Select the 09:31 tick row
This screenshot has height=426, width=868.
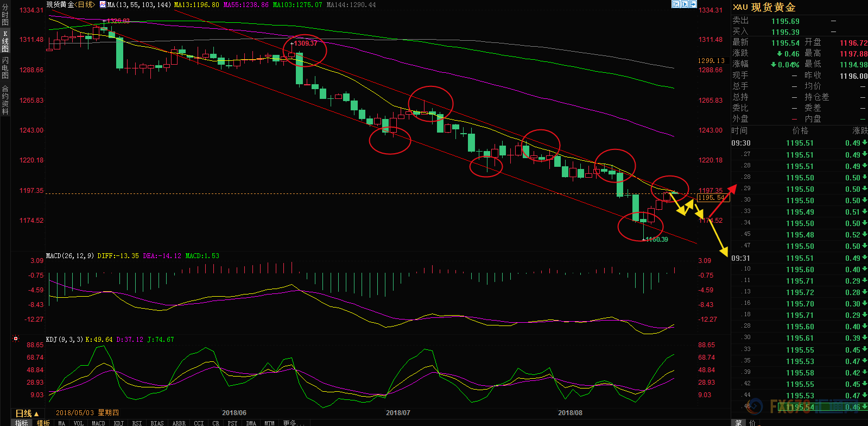pos(799,258)
